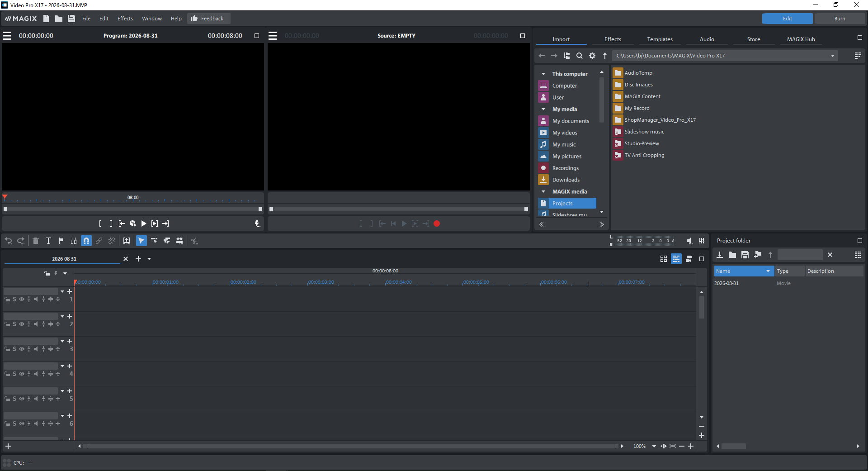This screenshot has width=868, height=471.
Task: Toggle the folder tree view icon in Import
Action: point(567,56)
